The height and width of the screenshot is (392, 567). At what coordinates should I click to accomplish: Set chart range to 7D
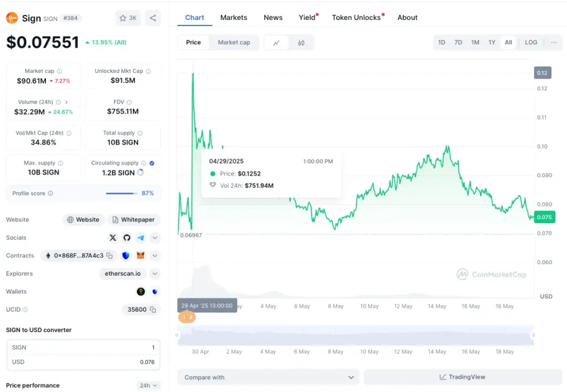click(x=458, y=42)
